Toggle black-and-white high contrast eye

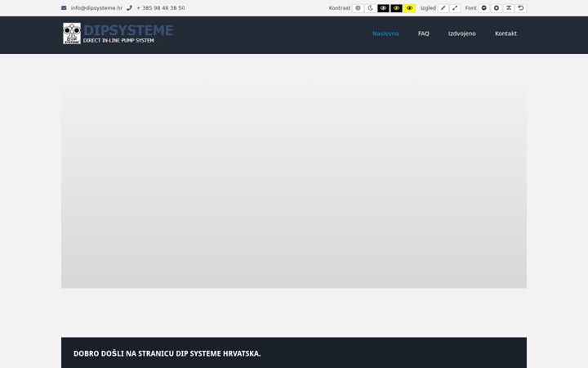(x=383, y=8)
